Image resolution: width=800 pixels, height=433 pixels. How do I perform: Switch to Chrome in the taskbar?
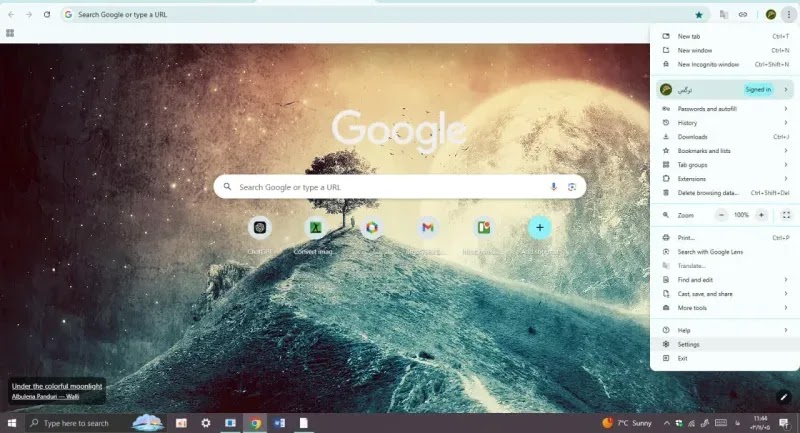[255, 423]
